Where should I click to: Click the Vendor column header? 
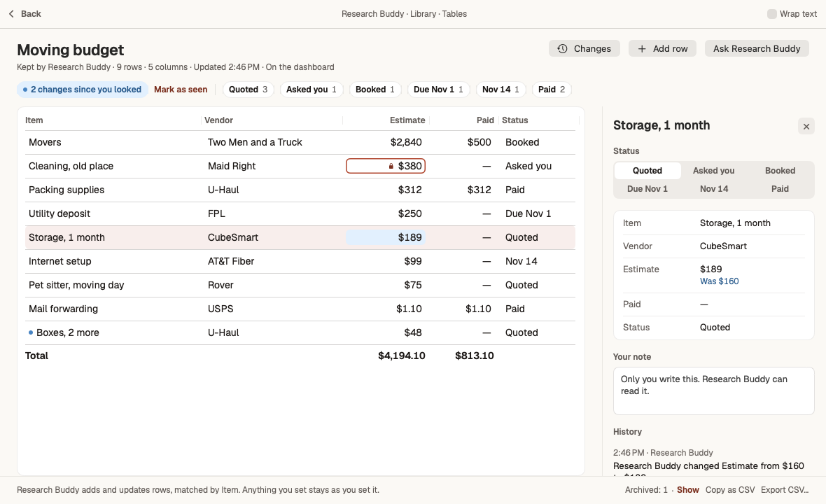coord(218,120)
